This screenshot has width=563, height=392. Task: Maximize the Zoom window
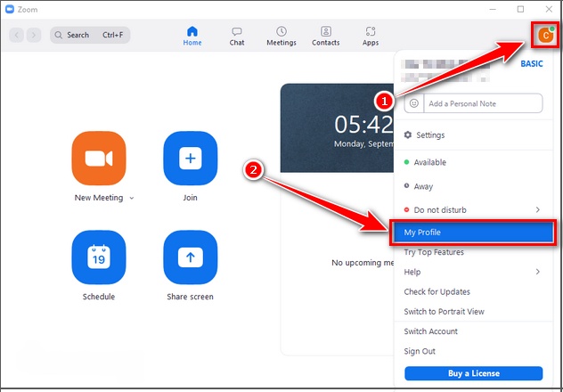pyautogui.click(x=520, y=9)
